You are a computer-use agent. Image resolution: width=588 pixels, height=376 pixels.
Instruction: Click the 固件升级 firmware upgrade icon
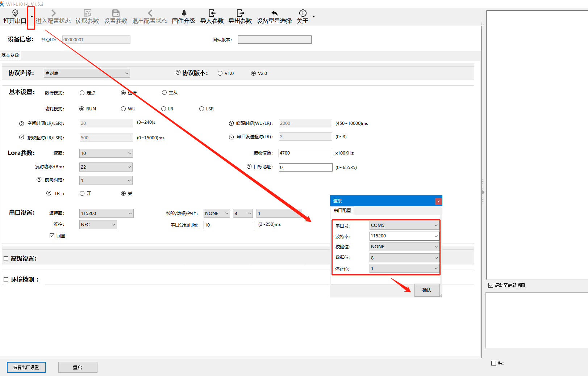pyautogui.click(x=184, y=13)
